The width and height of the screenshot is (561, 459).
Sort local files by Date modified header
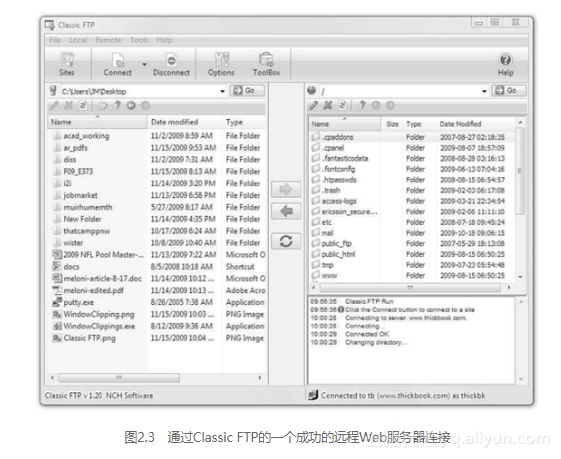tap(185, 122)
